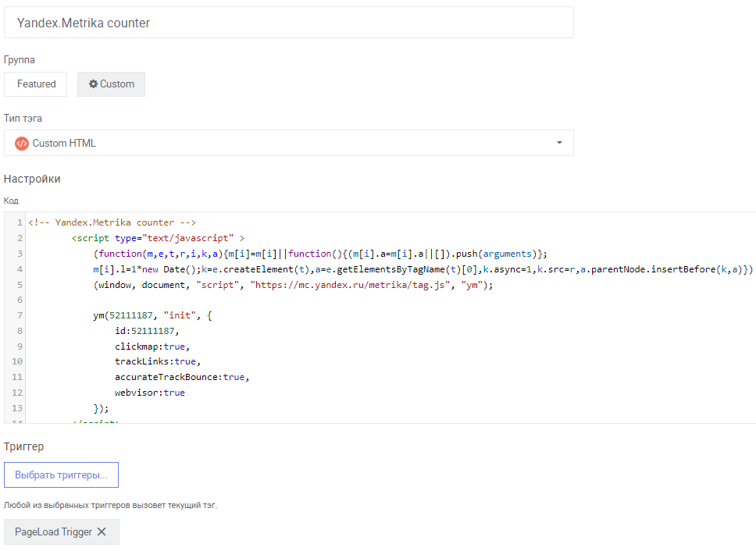The width and height of the screenshot is (756, 551).
Task: Click the gear icon on Custom
Action: (94, 84)
